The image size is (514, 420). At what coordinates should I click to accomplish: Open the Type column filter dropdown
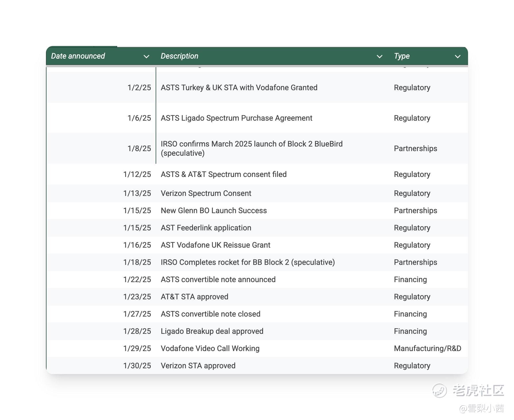pos(458,57)
